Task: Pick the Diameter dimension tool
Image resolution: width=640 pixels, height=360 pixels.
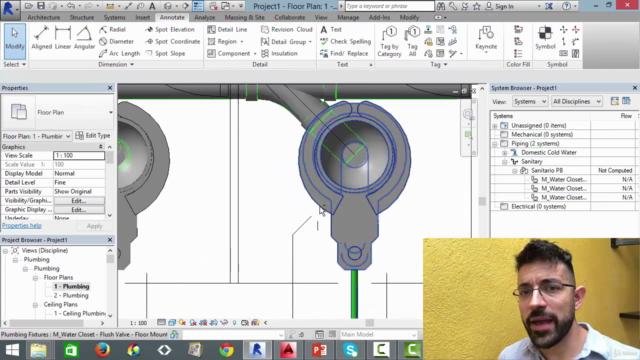Action: [x=116, y=41]
